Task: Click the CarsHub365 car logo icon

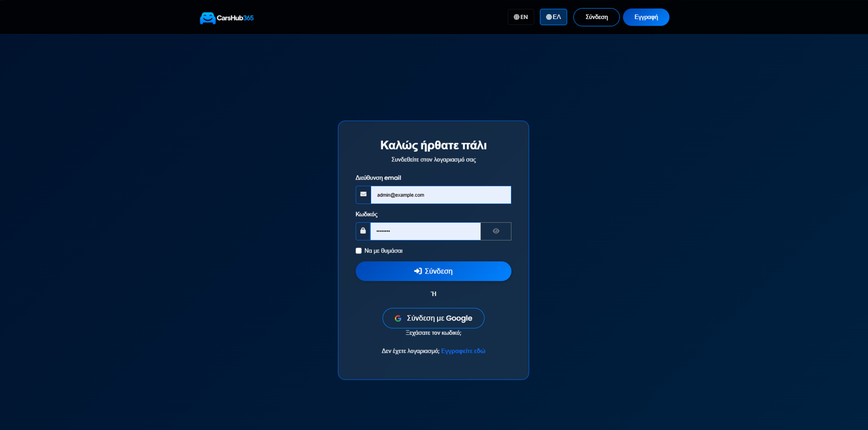Action: (207, 18)
